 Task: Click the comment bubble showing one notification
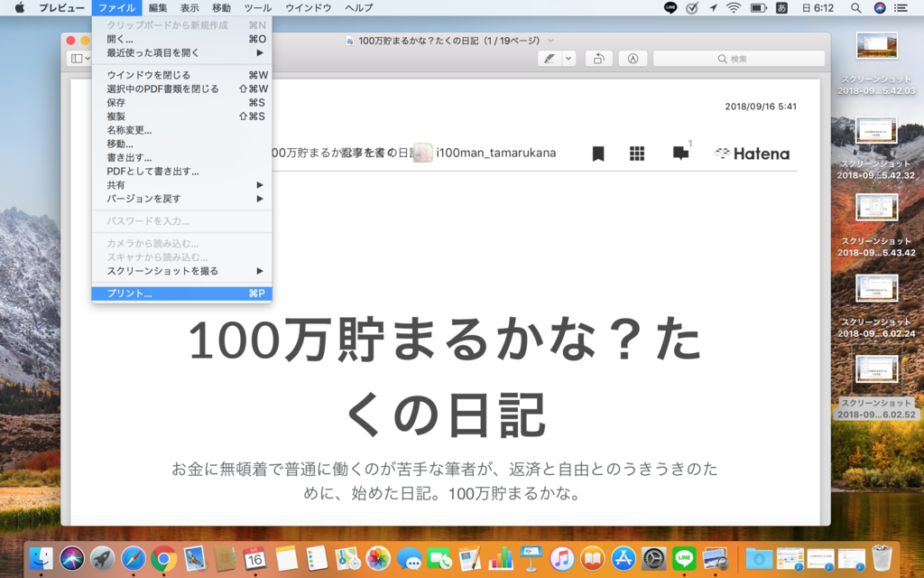pyautogui.click(x=679, y=154)
